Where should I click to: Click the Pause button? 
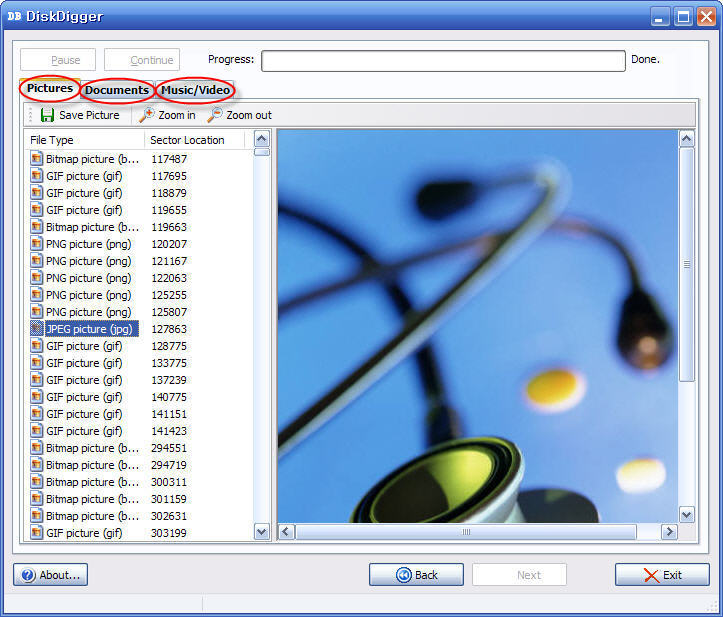58,60
